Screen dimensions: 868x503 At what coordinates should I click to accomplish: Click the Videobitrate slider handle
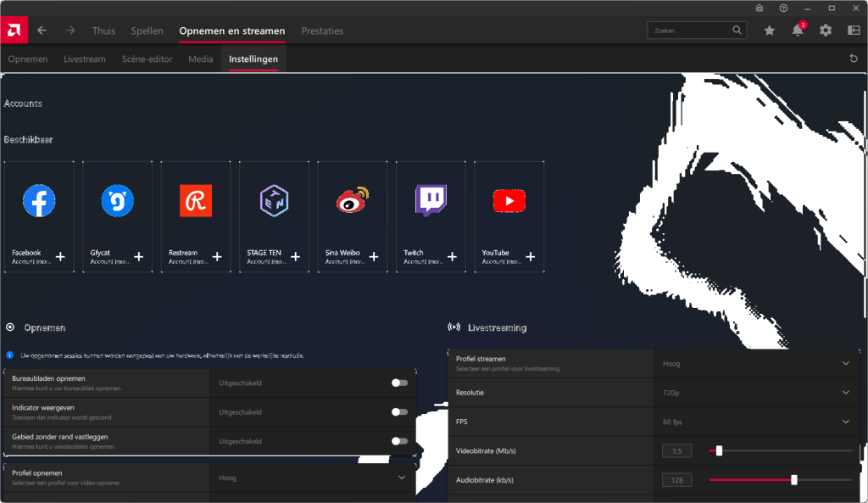click(719, 451)
